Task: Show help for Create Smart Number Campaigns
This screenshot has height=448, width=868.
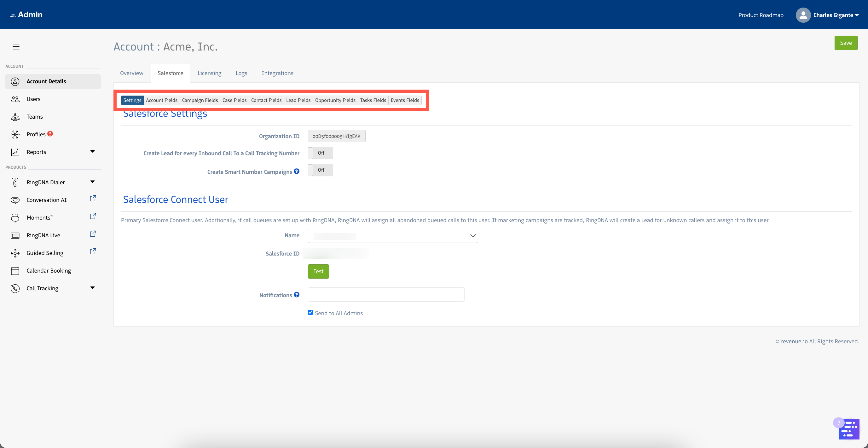Action: [297, 171]
